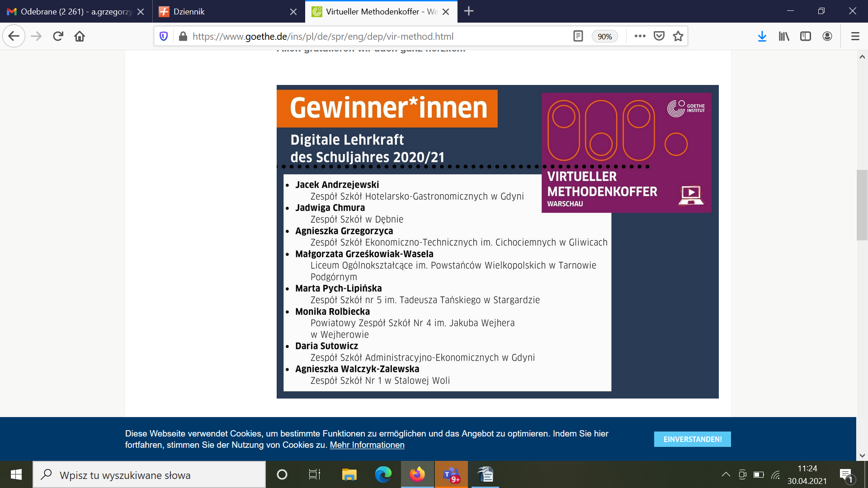Open the Firefox home page

(x=80, y=36)
